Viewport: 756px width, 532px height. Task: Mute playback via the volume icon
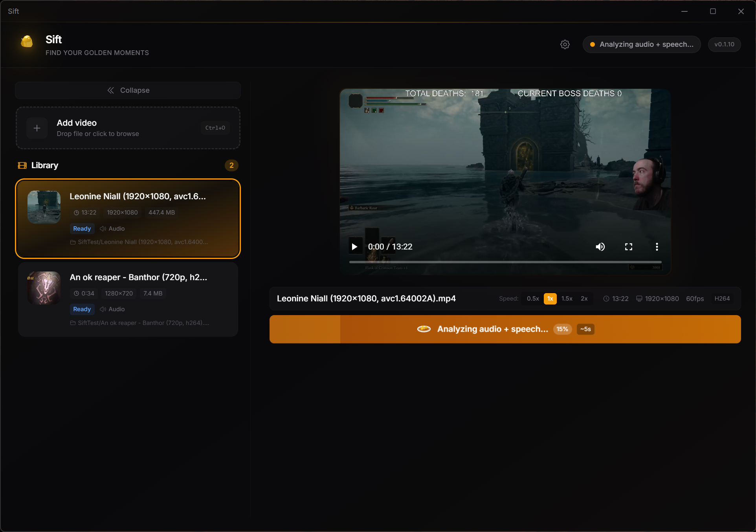point(600,246)
